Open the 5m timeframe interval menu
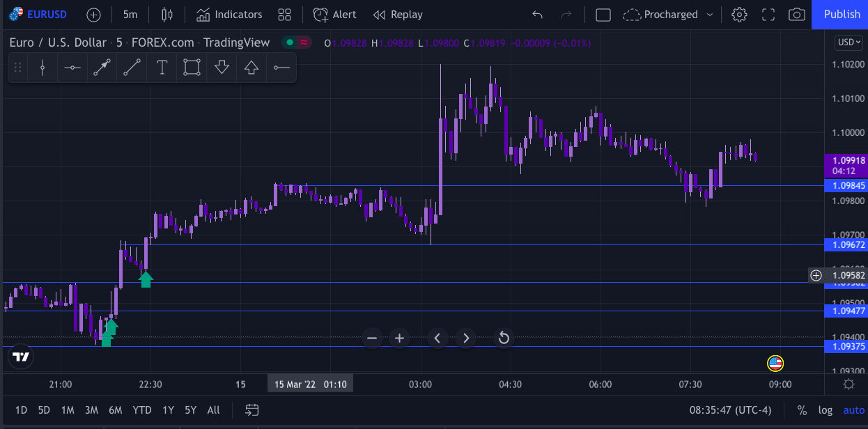The image size is (868, 429). coord(130,15)
